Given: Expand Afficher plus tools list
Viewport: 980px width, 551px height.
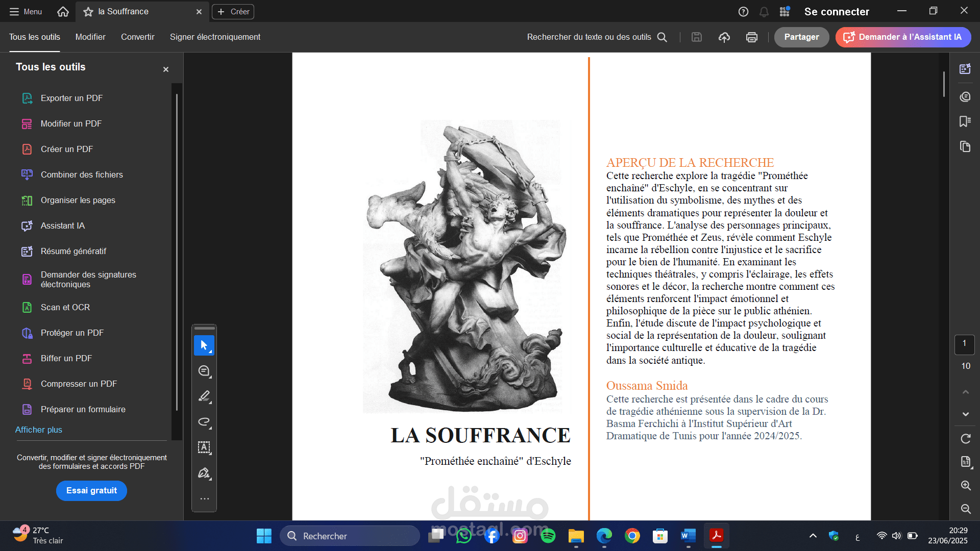Looking at the screenshot, I should [x=39, y=430].
